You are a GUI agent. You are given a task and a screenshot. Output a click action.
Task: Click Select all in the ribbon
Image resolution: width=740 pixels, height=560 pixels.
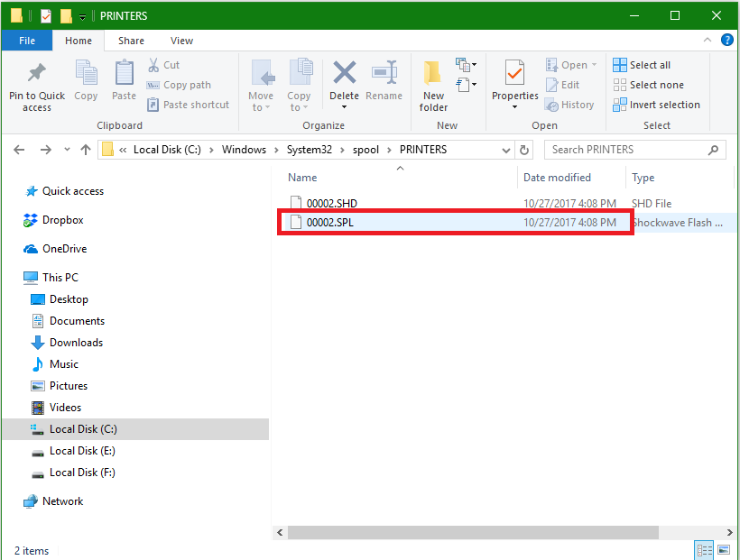[642, 65]
